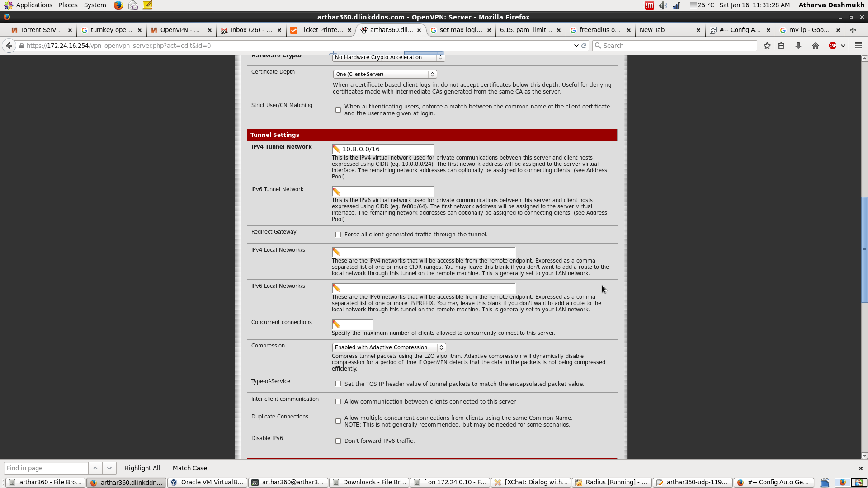The image size is (868, 488).
Task: Open Radius [Running] taskbar window
Action: click(612, 483)
